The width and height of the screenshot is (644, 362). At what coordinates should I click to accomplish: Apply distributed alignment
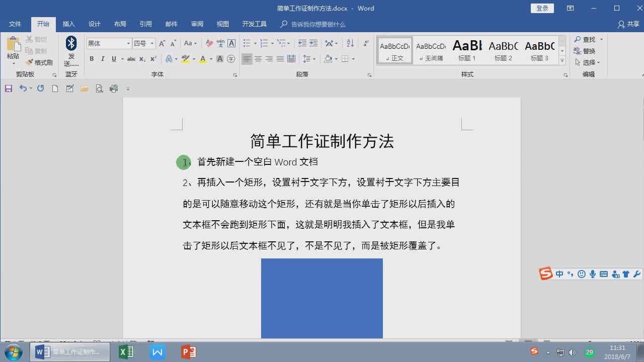point(291,59)
